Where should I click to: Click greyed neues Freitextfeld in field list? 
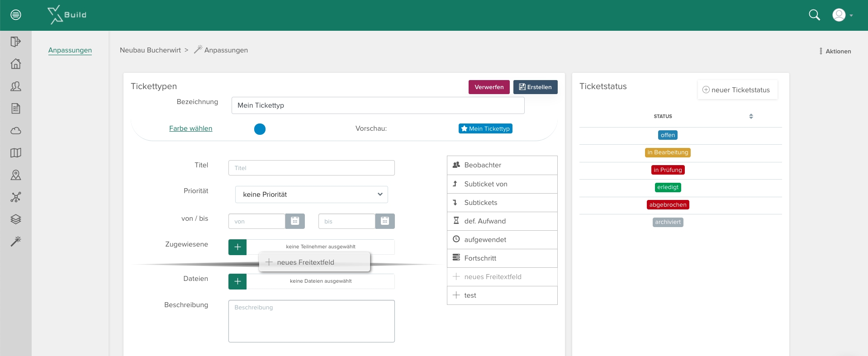point(502,277)
